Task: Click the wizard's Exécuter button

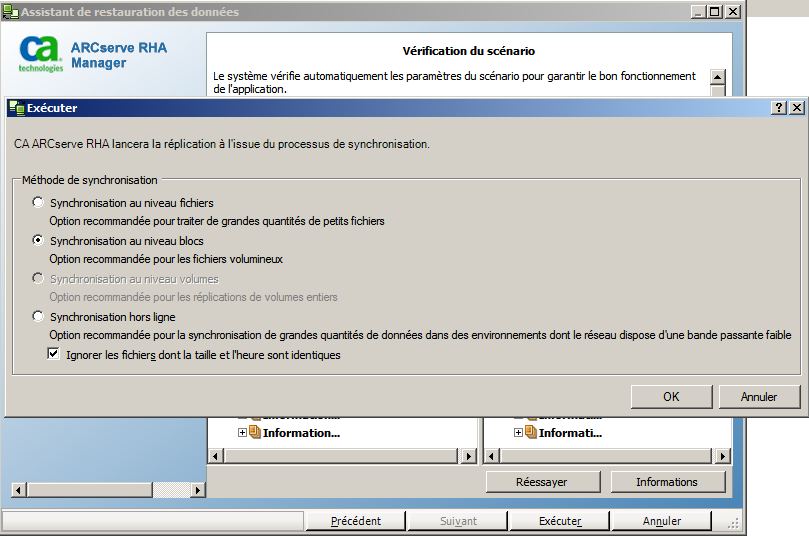Action: [x=560, y=521]
